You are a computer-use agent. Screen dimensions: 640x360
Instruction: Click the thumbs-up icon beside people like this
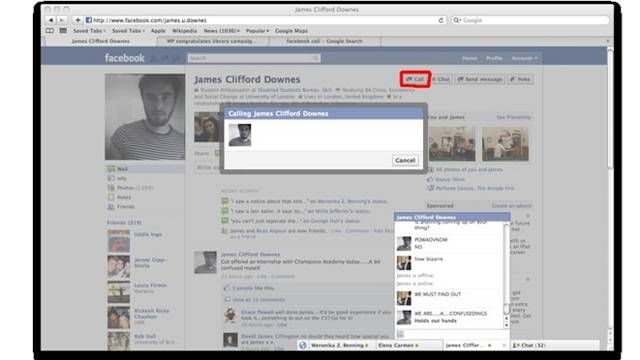click(x=227, y=288)
